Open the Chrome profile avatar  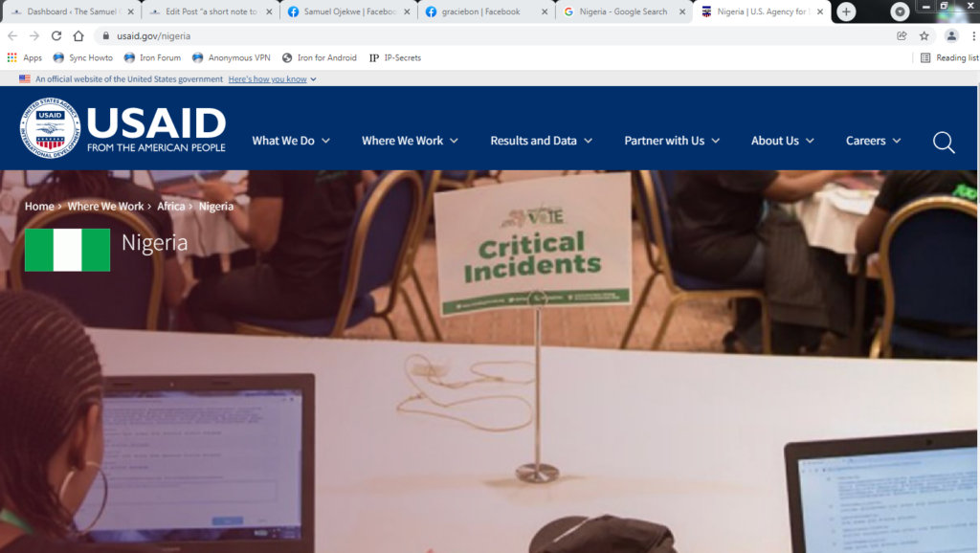[951, 35]
